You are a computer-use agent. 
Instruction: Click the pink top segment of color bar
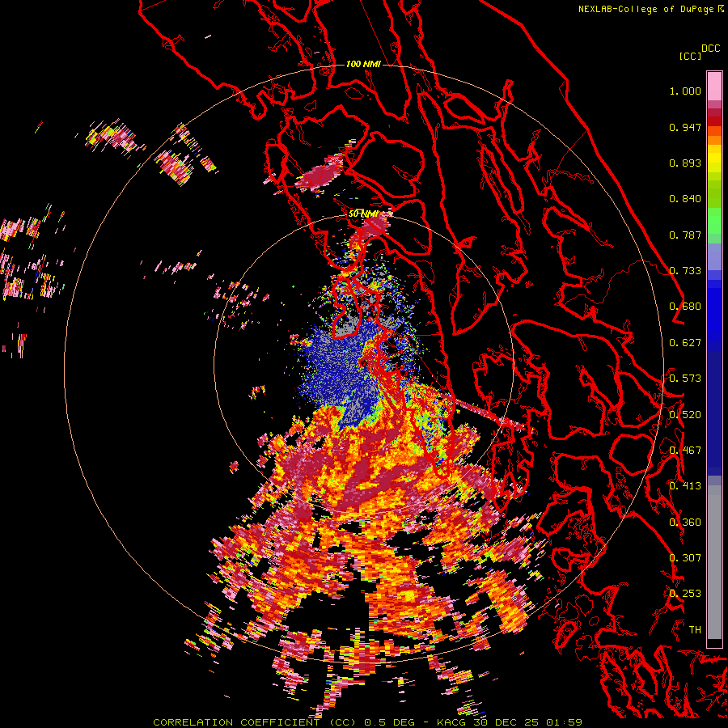(x=714, y=86)
